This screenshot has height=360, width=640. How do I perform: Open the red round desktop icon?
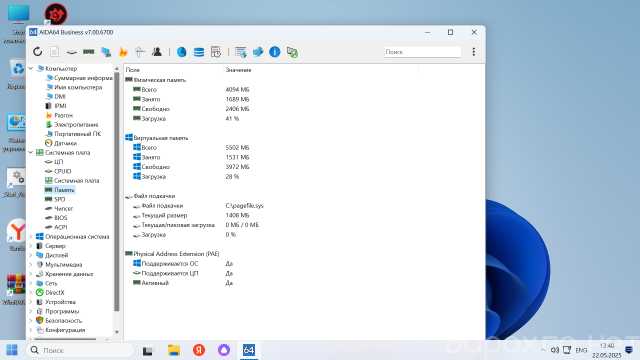56,13
